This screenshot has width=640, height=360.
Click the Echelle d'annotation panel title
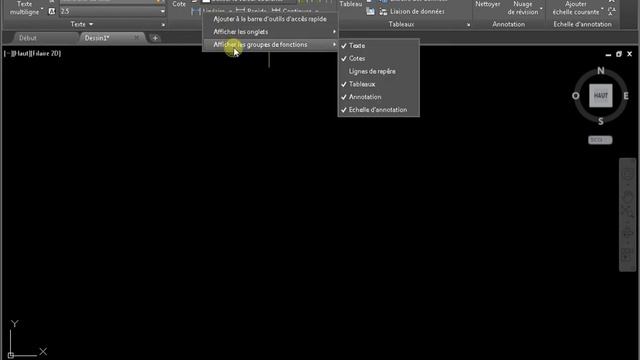point(582,24)
